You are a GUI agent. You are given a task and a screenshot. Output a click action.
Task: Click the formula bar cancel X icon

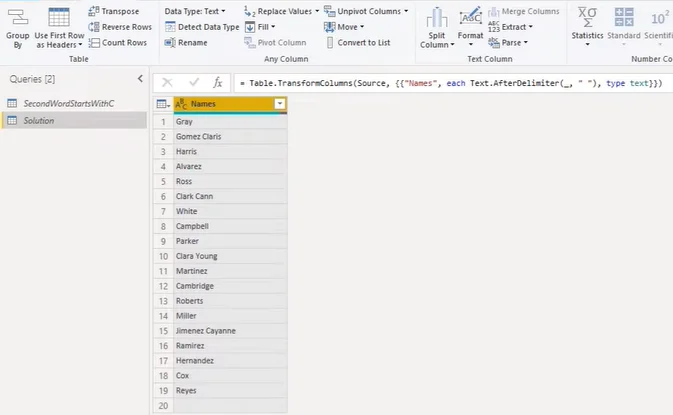[x=167, y=82]
